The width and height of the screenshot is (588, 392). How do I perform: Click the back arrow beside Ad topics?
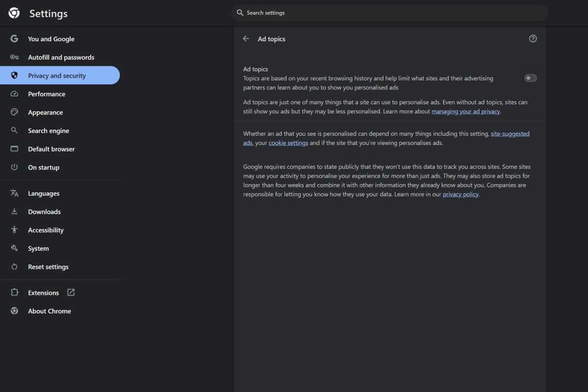pyautogui.click(x=246, y=39)
